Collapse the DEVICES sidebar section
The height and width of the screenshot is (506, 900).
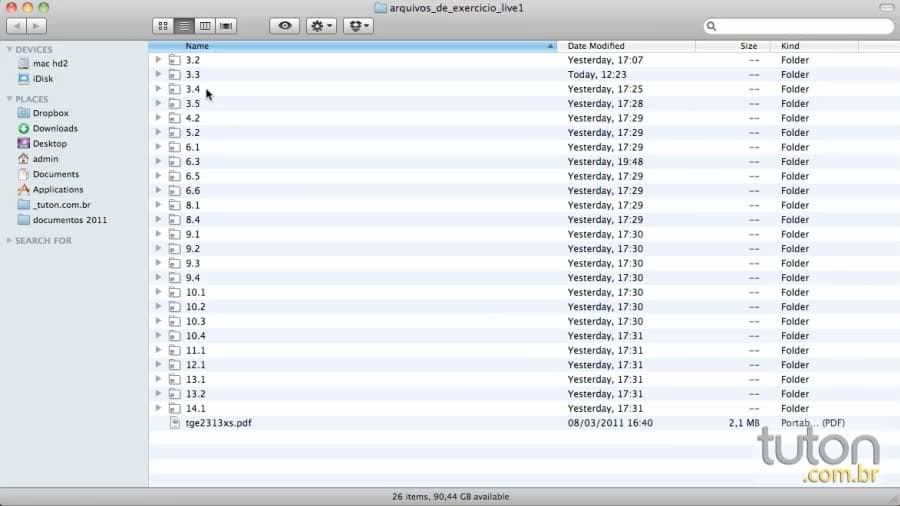click(x=9, y=49)
